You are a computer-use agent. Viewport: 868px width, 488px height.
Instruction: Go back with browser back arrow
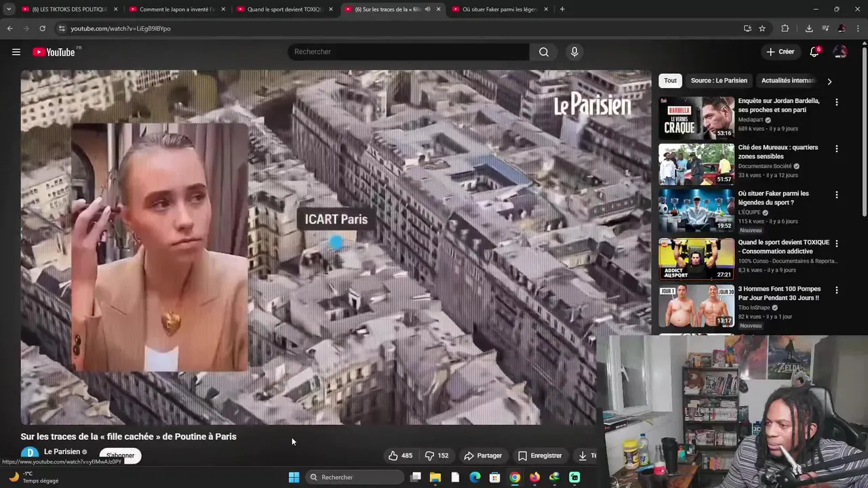pyautogui.click(x=9, y=28)
